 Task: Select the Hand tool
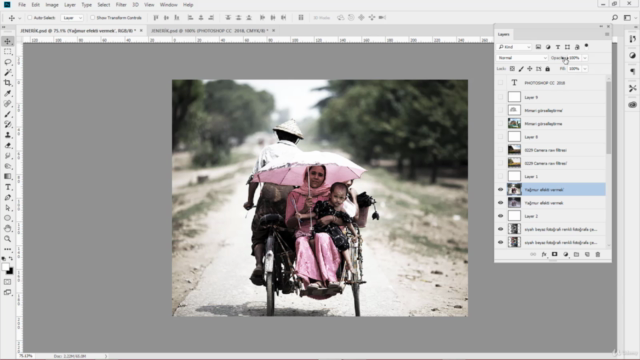point(8,229)
